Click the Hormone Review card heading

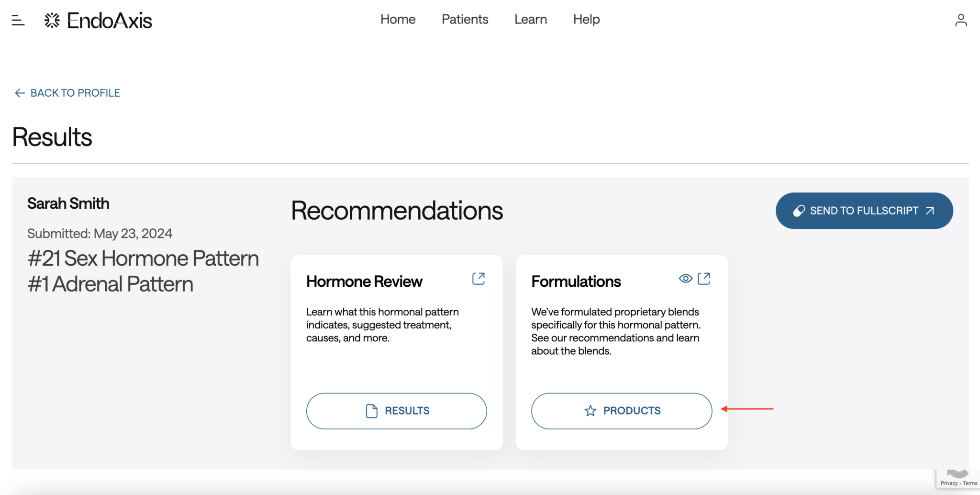364,281
